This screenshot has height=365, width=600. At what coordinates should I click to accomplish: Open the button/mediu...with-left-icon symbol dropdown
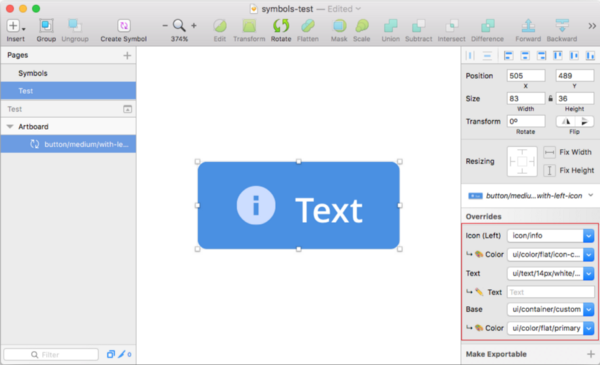[x=531, y=196]
